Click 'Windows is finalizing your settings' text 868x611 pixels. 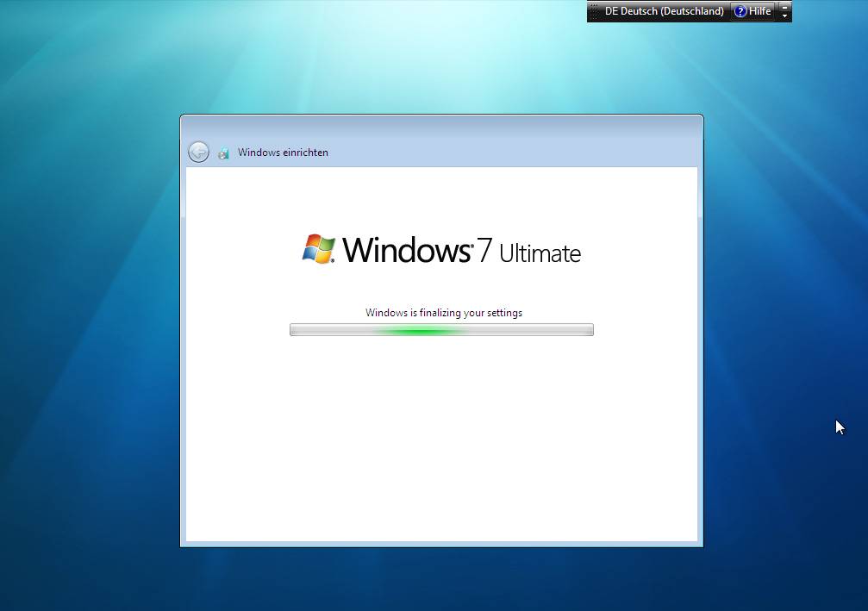[x=444, y=313]
